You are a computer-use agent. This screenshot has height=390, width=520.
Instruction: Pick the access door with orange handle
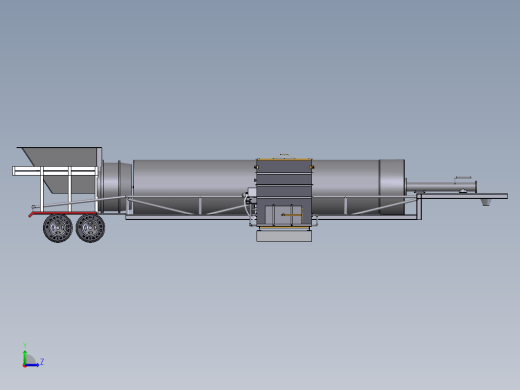[x=284, y=215]
